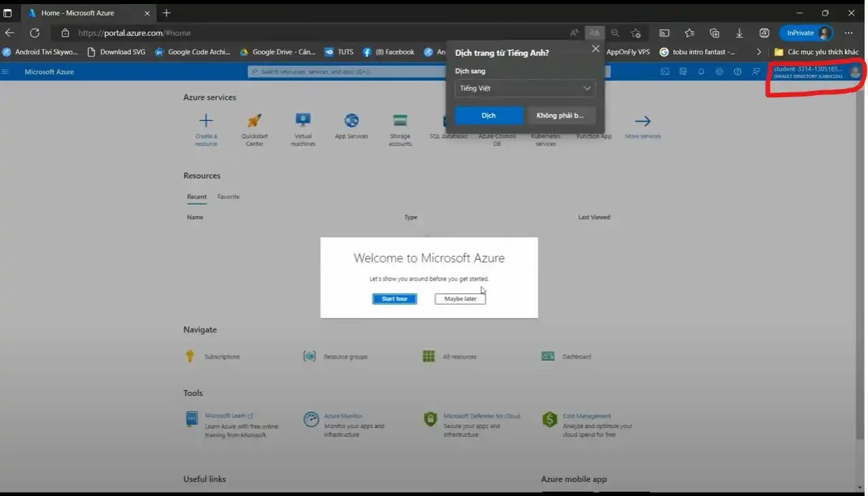Open Microsoft Defender for Cloud link
Image resolution: width=868 pixels, height=496 pixels.
(x=481, y=416)
